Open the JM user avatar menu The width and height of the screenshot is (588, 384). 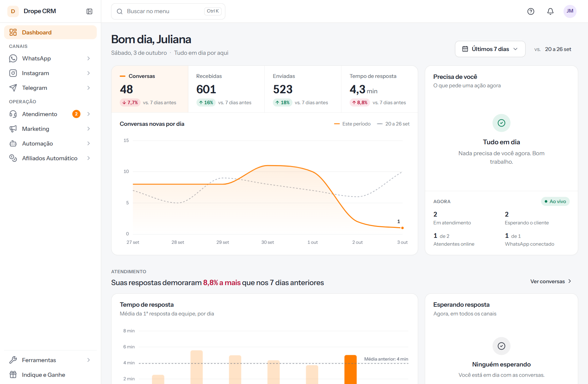(570, 11)
